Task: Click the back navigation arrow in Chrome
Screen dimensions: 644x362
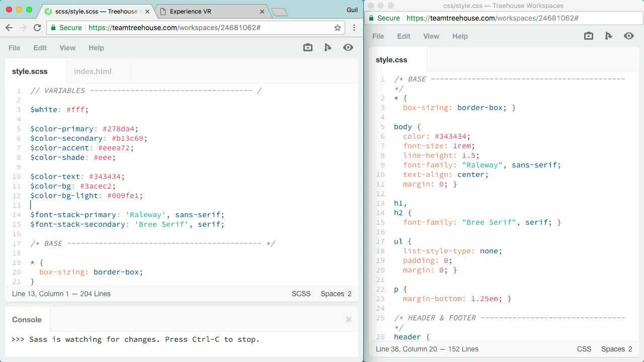Action: (10, 28)
